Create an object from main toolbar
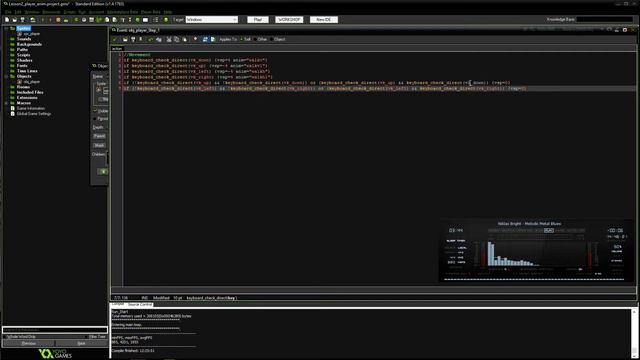640x360 pixels. click(x=138, y=20)
